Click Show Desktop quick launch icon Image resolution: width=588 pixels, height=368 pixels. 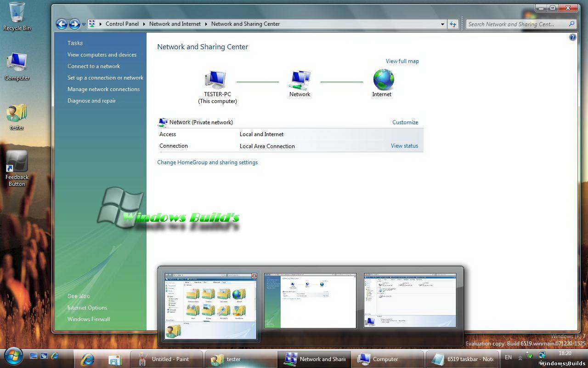[34, 356]
